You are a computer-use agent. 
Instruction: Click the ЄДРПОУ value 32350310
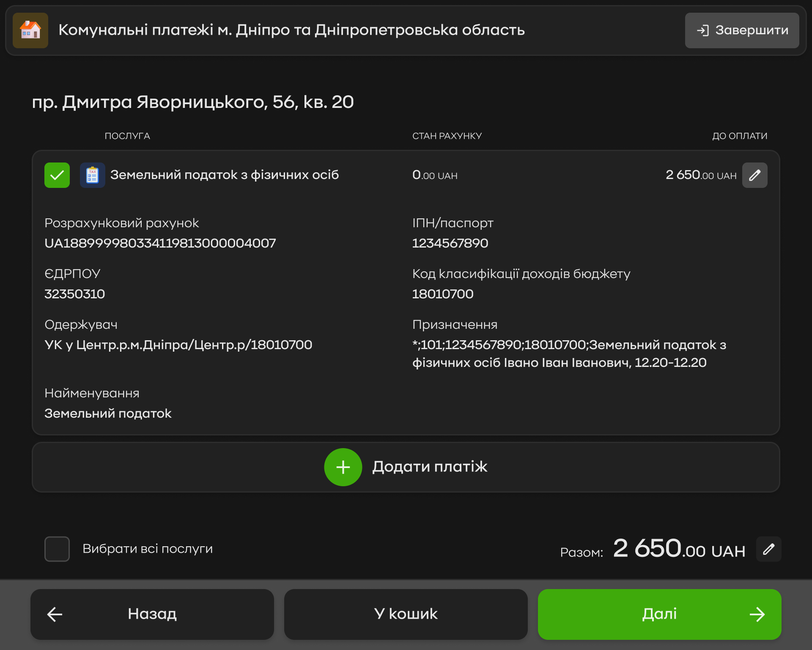pos(74,294)
